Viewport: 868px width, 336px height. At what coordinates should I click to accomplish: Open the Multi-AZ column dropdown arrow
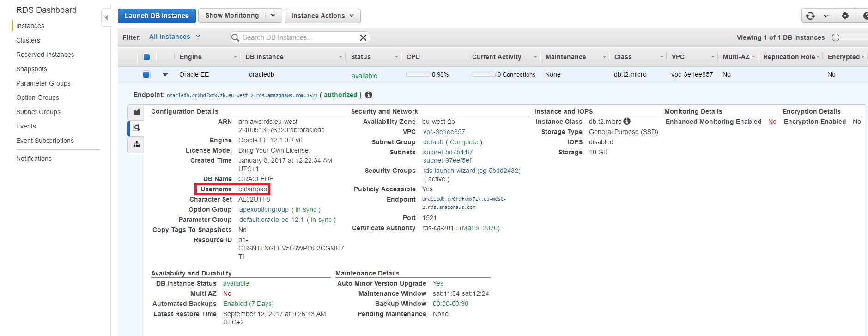click(753, 57)
